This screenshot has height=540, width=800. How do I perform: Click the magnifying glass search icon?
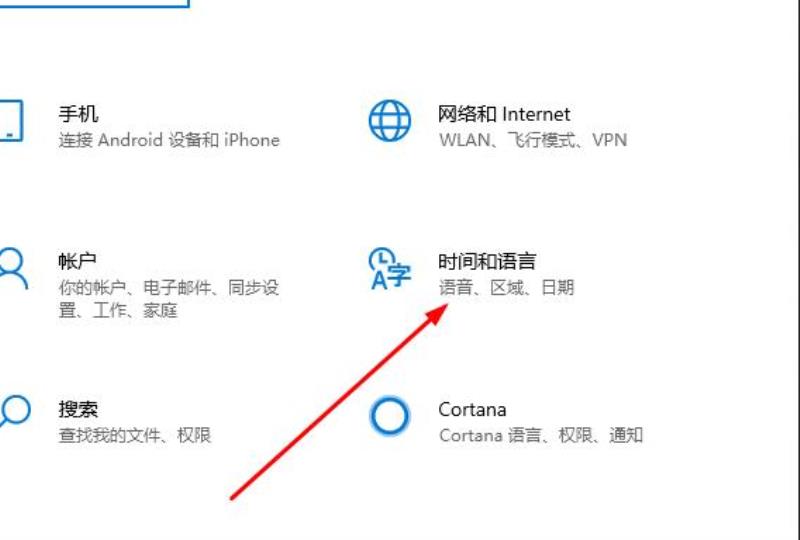pos(14,411)
